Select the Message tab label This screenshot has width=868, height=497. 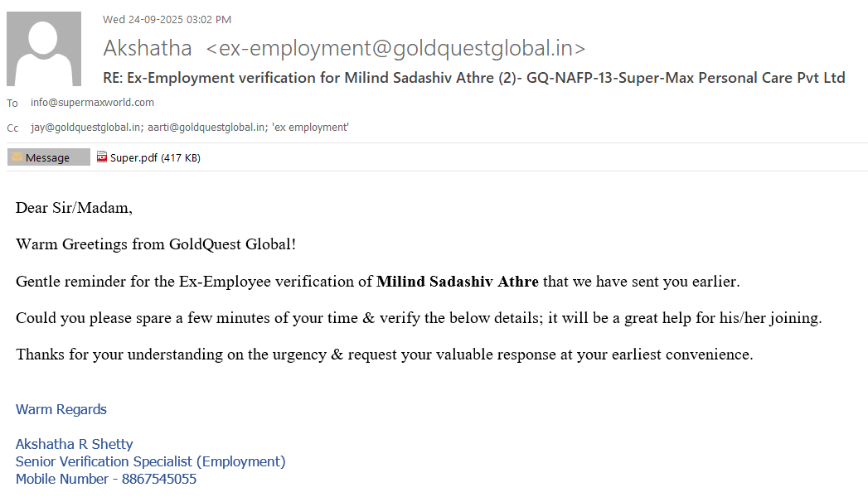point(47,157)
